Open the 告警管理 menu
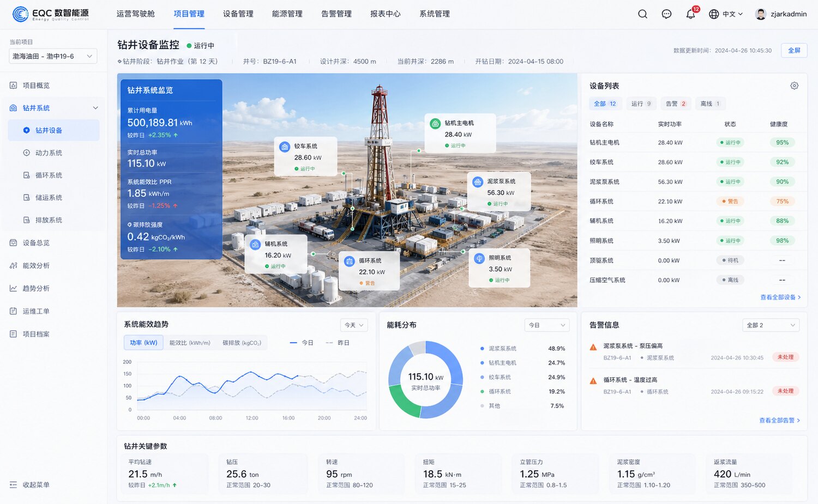 click(x=336, y=14)
